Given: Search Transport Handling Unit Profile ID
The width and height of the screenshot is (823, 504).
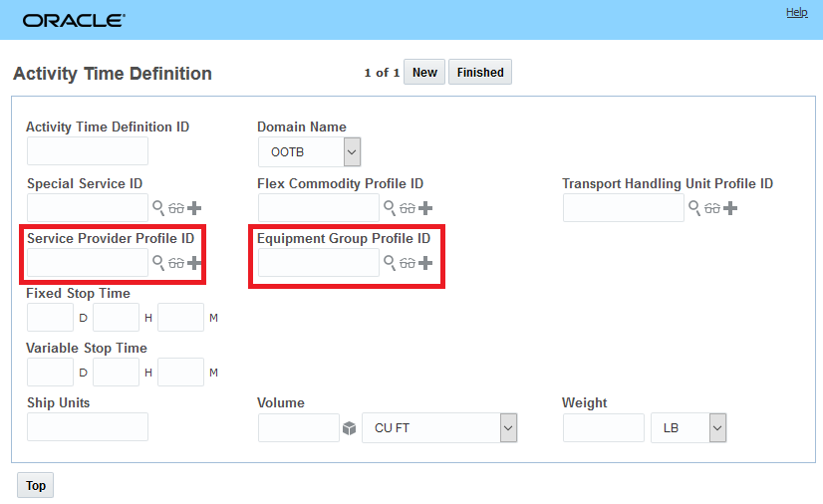Looking at the screenshot, I should [x=693, y=207].
